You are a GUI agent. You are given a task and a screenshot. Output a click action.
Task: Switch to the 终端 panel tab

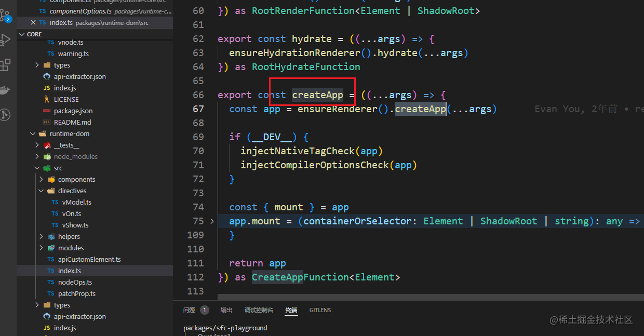click(291, 310)
